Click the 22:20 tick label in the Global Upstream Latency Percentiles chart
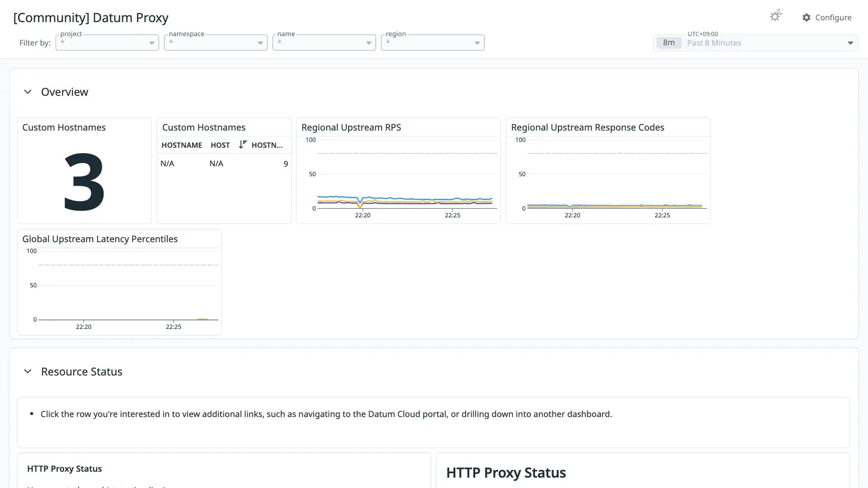Image resolution: width=868 pixels, height=488 pixels. click(x=84, y=327)
